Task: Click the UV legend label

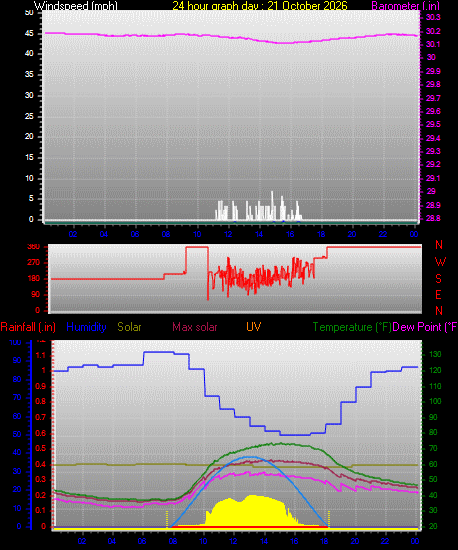Action: coord(254,327)
